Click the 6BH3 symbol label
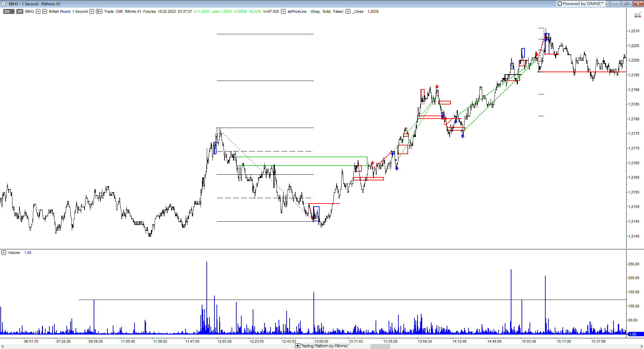Image resolution: width=644 pixels, height=349 pixels. pos(30,11)
